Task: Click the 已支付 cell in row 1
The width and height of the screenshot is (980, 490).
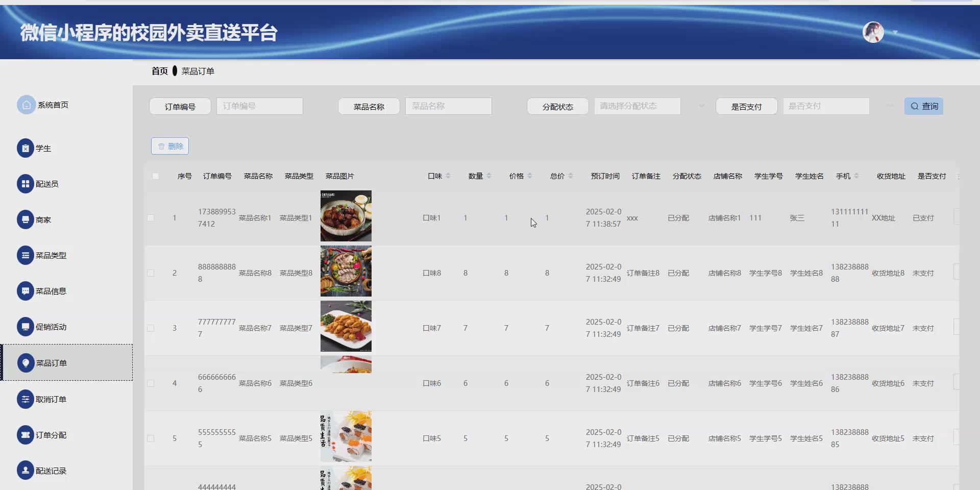Action: (923, 218)
